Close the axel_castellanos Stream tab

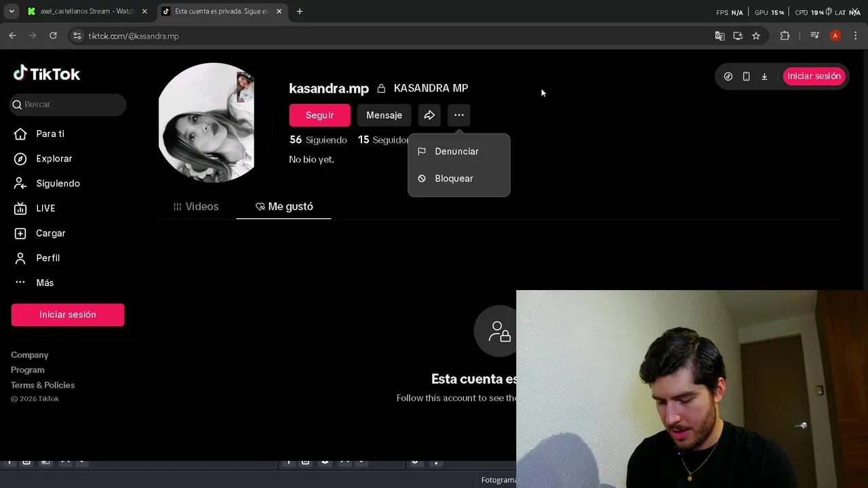coord(144,12)
